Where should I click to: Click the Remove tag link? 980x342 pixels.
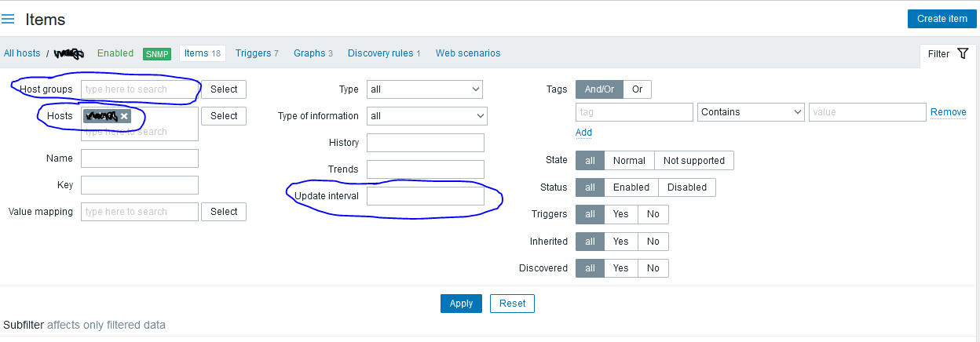(948, 112)
